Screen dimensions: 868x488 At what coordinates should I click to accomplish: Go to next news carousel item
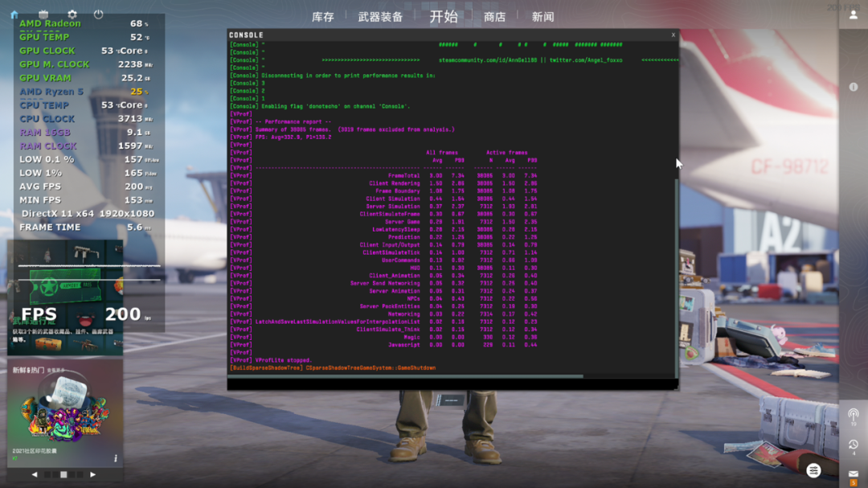coord(93,474)
